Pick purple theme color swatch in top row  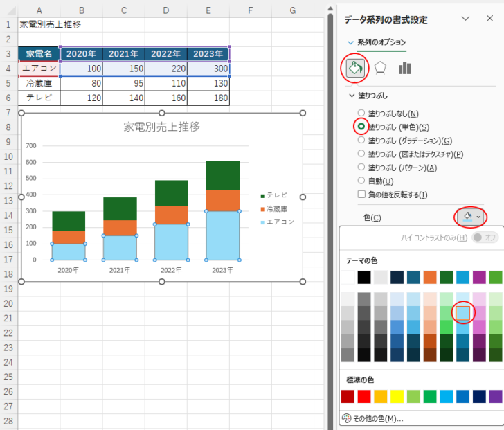[x=479, y=278]
